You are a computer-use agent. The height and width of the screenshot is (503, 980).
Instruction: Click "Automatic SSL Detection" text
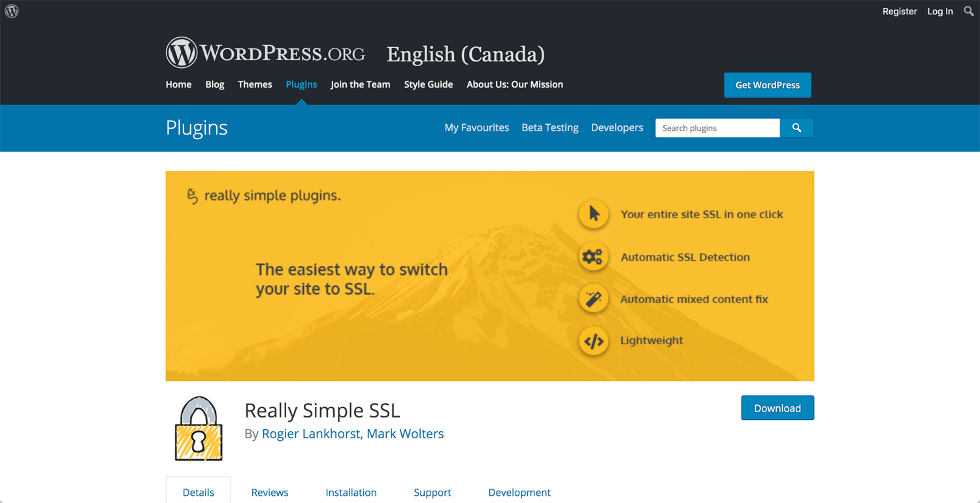(685, 257)
